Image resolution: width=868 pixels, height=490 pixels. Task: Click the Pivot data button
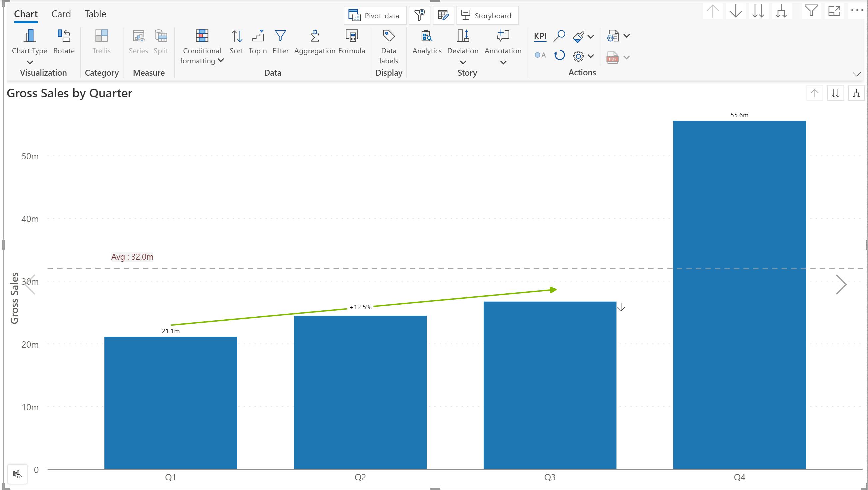point(375,16)
